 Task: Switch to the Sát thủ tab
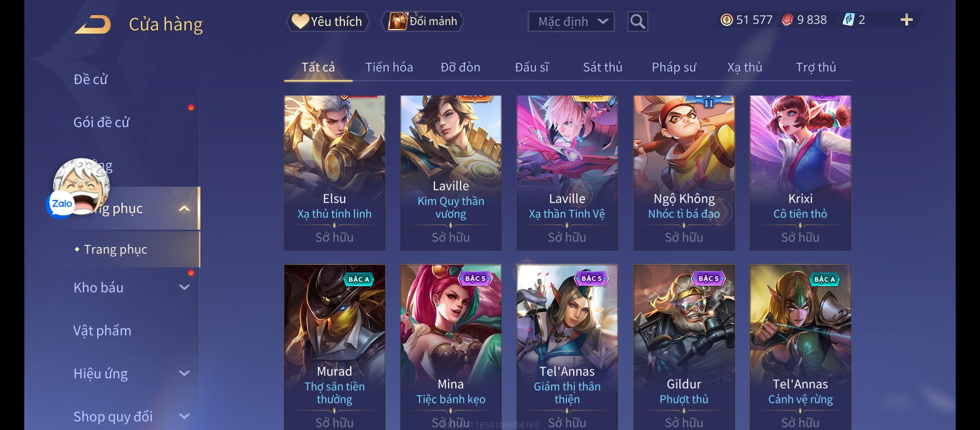pyautogui.click(x=602, y=67)
